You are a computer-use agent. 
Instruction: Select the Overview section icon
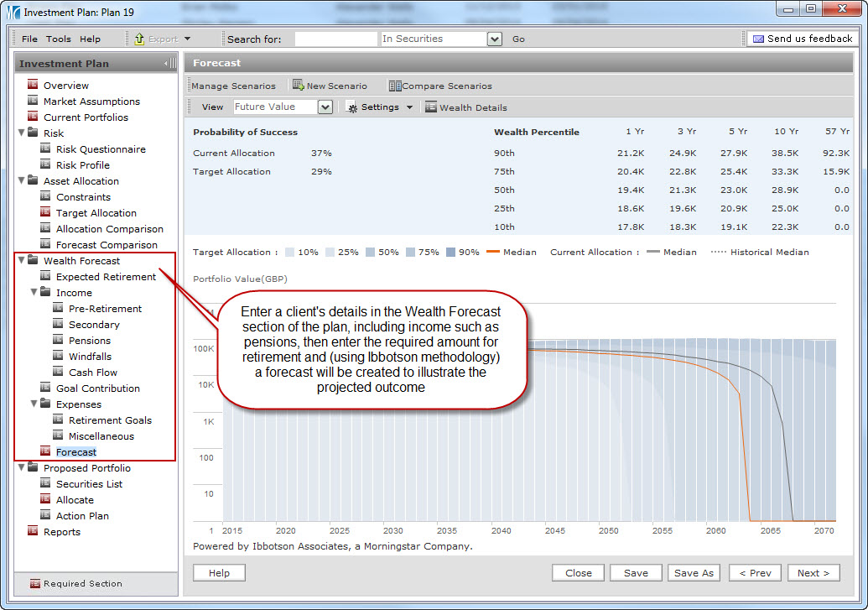(x=34, y=85)
